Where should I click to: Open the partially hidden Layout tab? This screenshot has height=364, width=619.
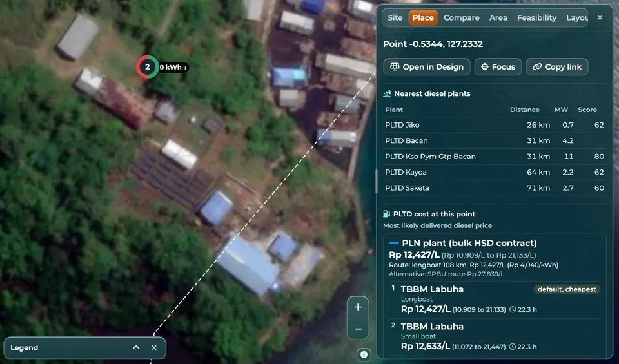tap(576, 18)
